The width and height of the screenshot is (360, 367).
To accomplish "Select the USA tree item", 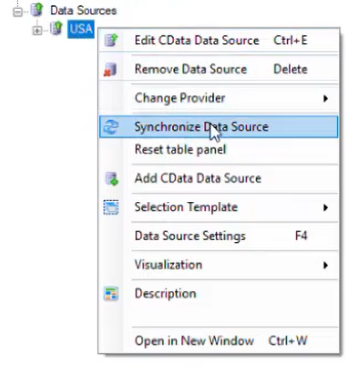I will click(x=81, y=29).
